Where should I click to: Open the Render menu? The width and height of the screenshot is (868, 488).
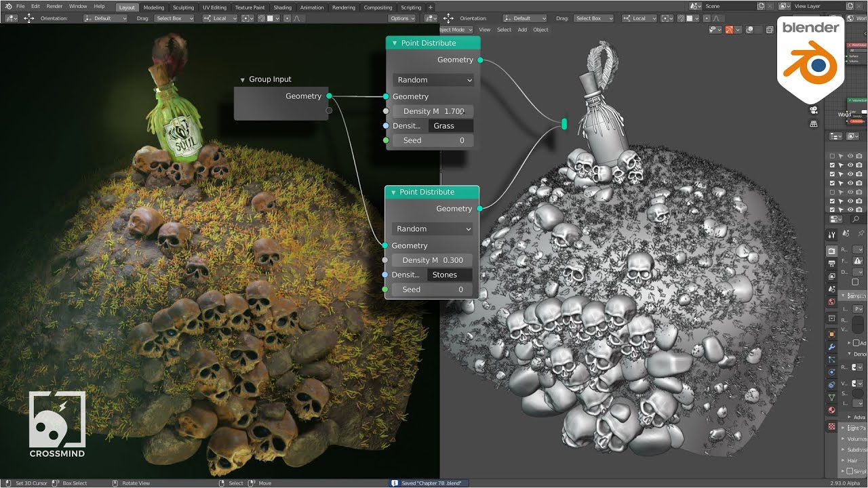point(54,6)
